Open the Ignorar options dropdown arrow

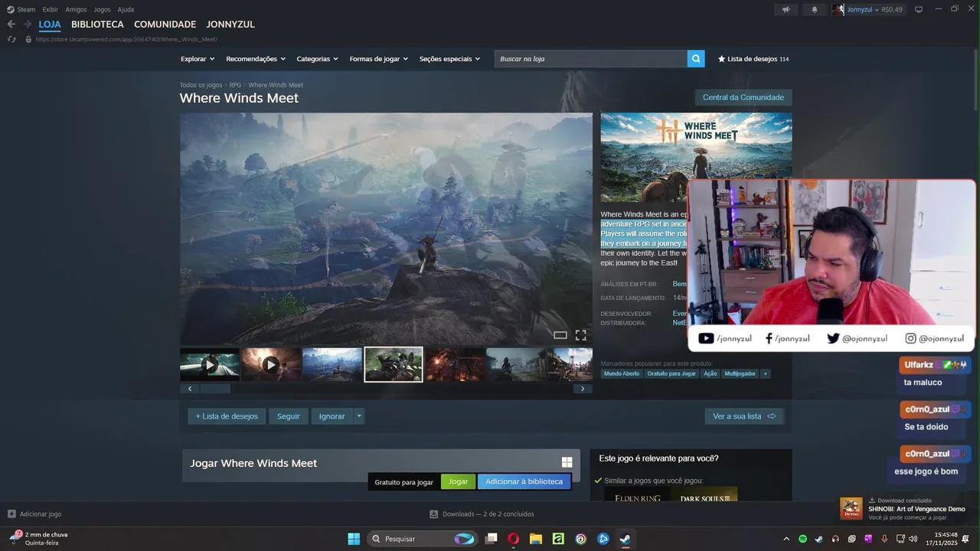pos(359,416)
